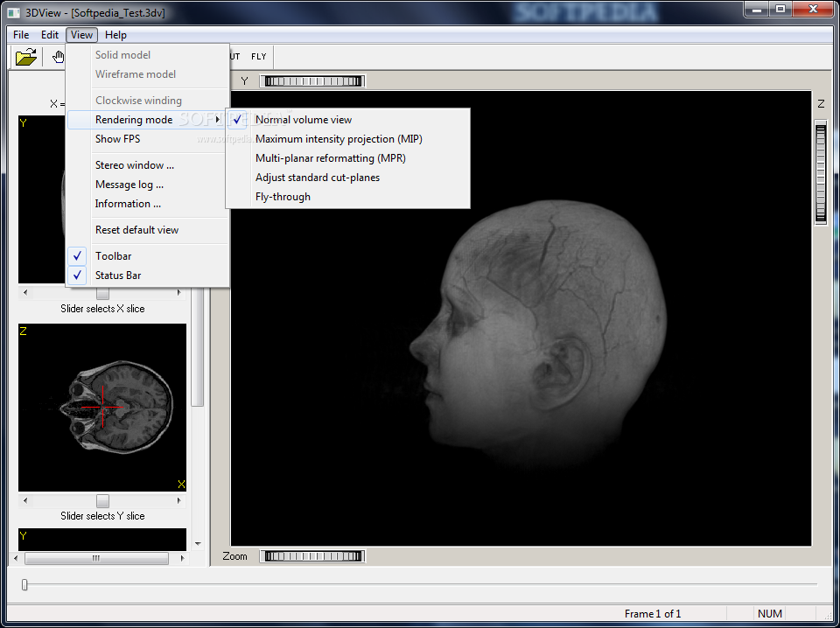Click 'Slider selects Y slice' label
The image size is (840, 628).
tap(102, 515)
